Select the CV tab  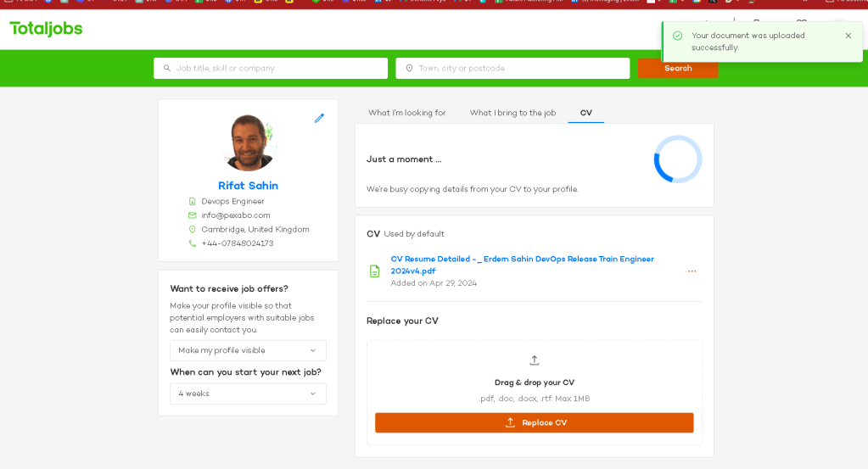pos(585,113)
